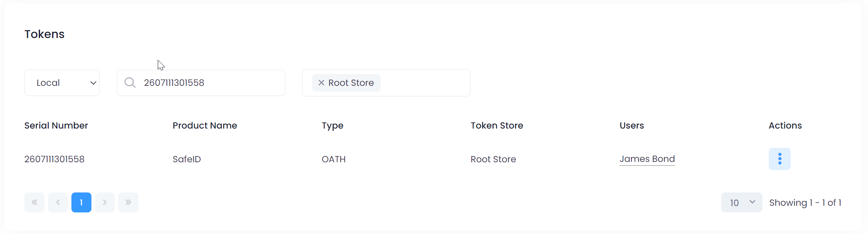Click the search magnifier icon

130,83
